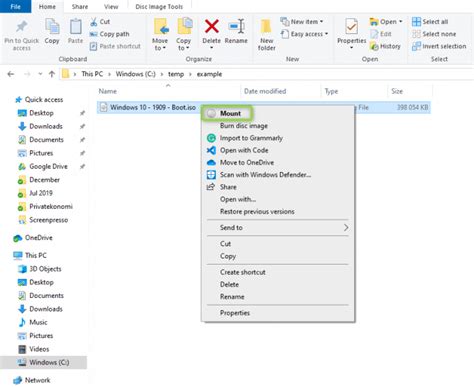474x387 pixels.
Task: Choose Properties in context menu
Action: coord(235,313)
